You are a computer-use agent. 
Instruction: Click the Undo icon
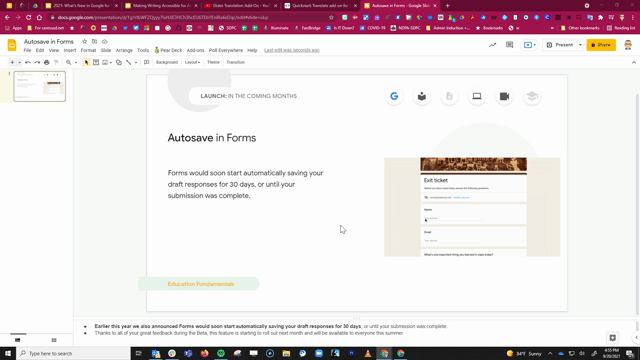[x=28, y=62]
